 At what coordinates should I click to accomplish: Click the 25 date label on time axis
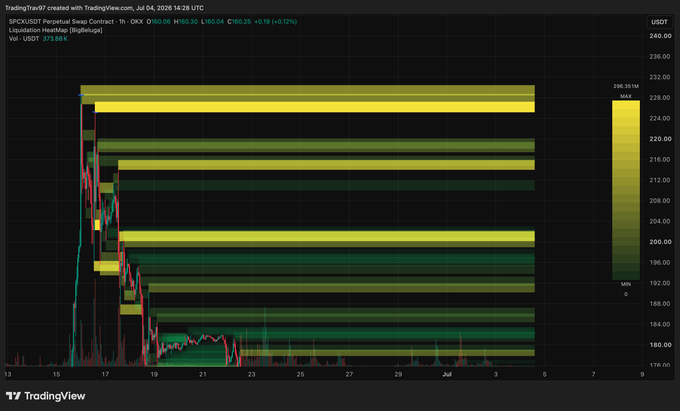pyautogui.click(x=301, y=374)
